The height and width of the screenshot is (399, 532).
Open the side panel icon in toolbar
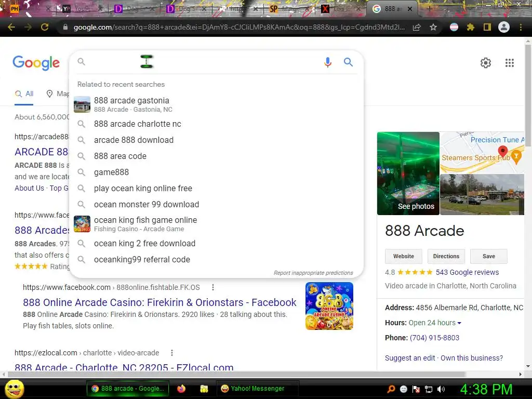click(487, 27)
